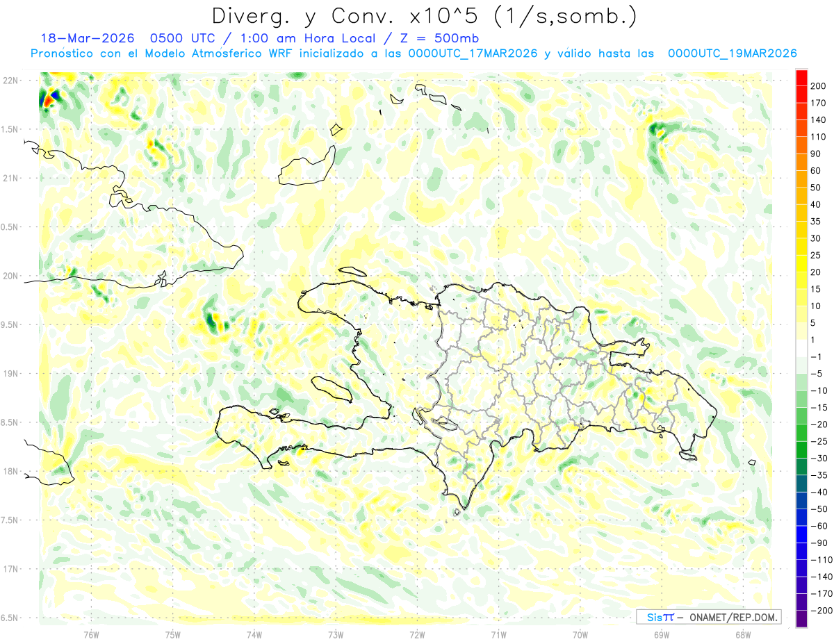This screenshot has width=834, height=644.
Task: Click the positive '35' color scale value
Action: [x=816, y=222]
